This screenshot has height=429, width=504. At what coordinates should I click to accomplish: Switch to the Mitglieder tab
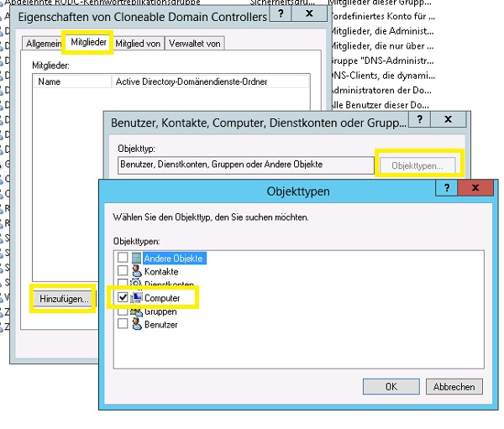coord(89,42)
